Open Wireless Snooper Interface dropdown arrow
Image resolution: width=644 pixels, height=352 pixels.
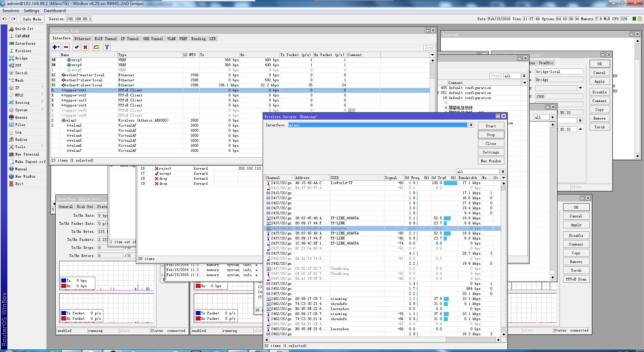[471, 125]
